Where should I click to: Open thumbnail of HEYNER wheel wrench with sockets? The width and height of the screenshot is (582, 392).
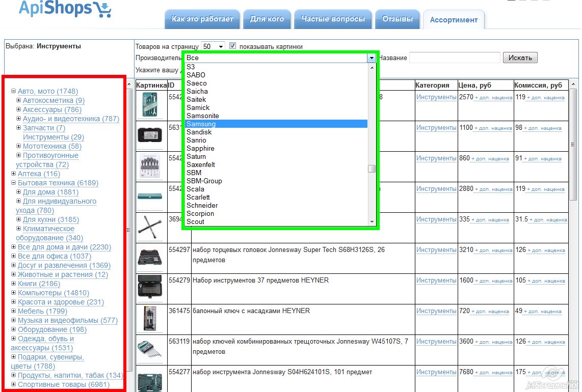tap(149, 318)
